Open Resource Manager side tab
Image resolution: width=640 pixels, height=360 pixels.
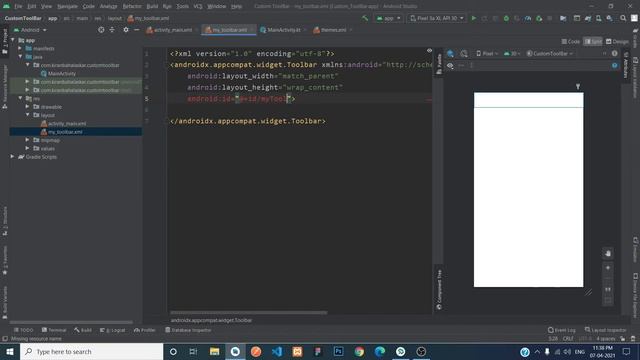click(5, 87)
